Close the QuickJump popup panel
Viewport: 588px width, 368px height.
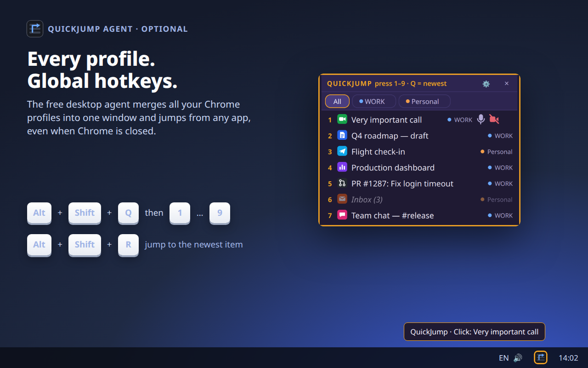click(x=507, y=84)
